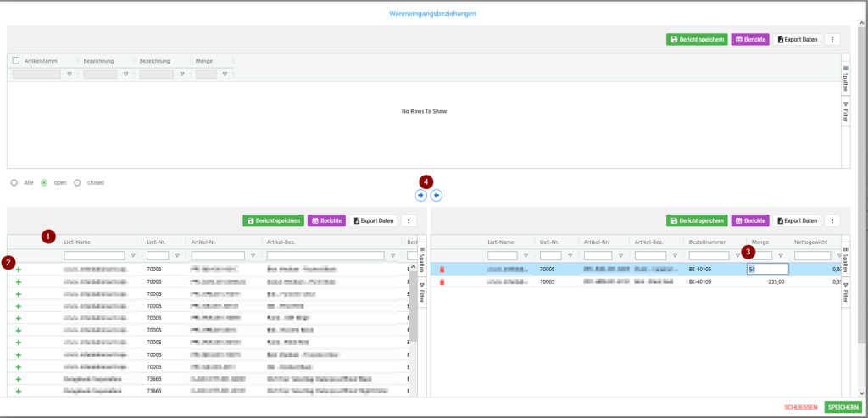Click filter icon under Lief.-Name in left grid
This screenshot has width=868, height=418.
pyautogui.click(x=133, y=255)
